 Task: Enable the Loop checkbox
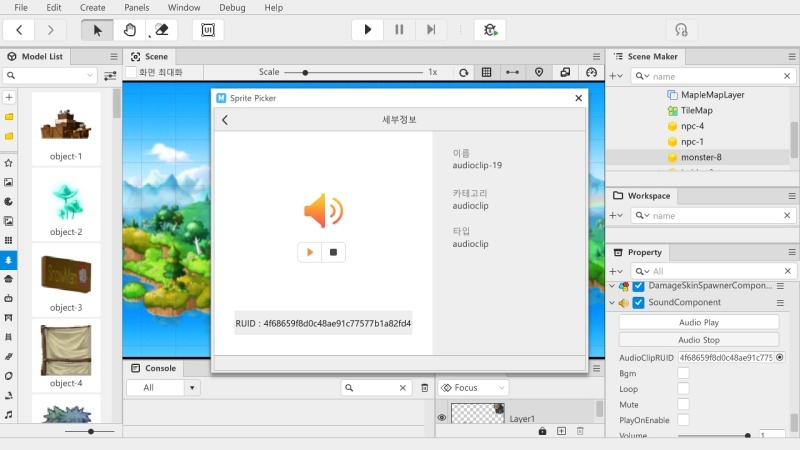683,389
